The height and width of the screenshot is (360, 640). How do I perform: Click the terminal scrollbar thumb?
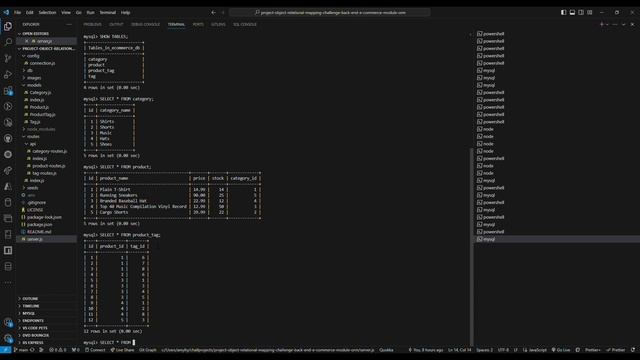point(472,247)
